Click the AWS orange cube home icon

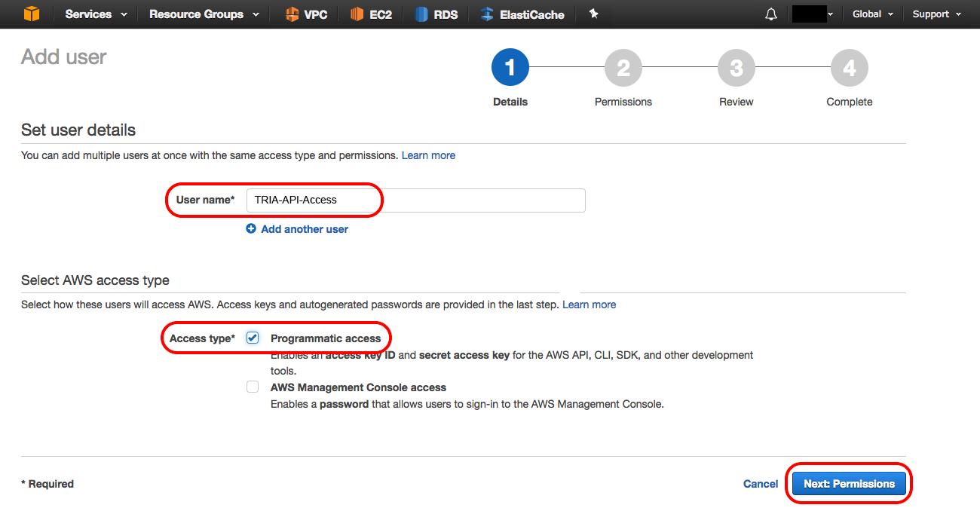tap(31, 14)
